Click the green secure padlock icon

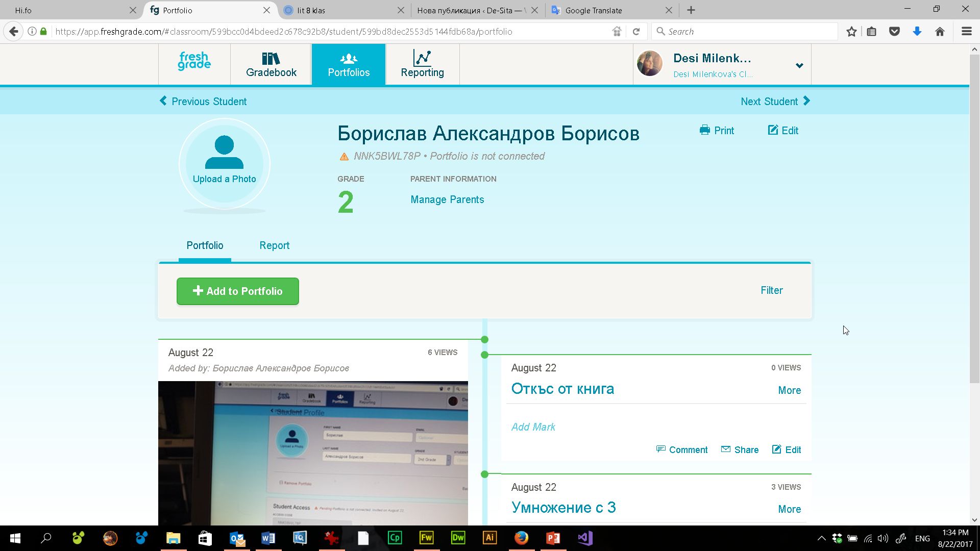[43, 32]
